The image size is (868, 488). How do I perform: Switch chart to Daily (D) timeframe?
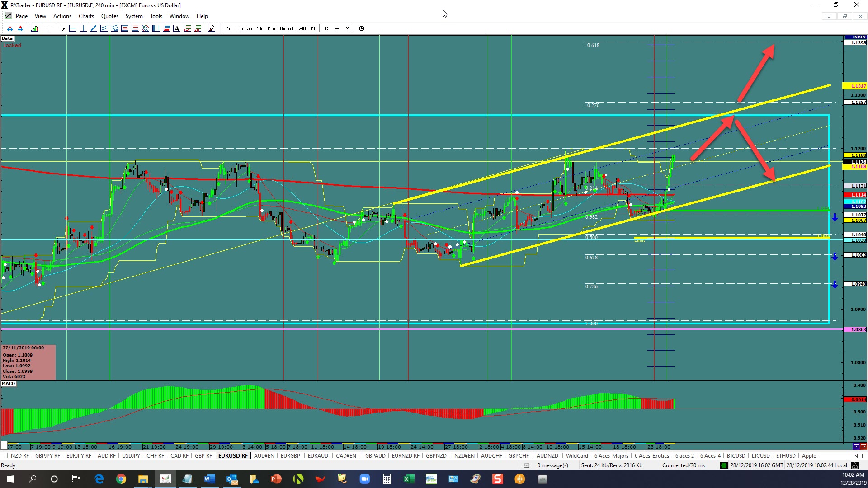coord(327,28)
